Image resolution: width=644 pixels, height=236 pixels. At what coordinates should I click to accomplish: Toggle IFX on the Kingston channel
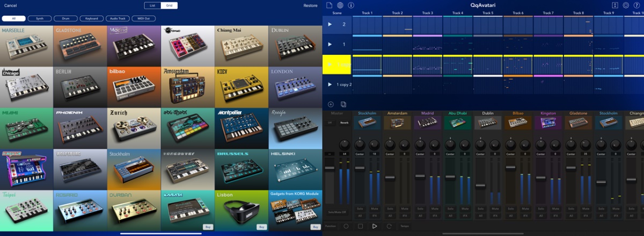555,216
